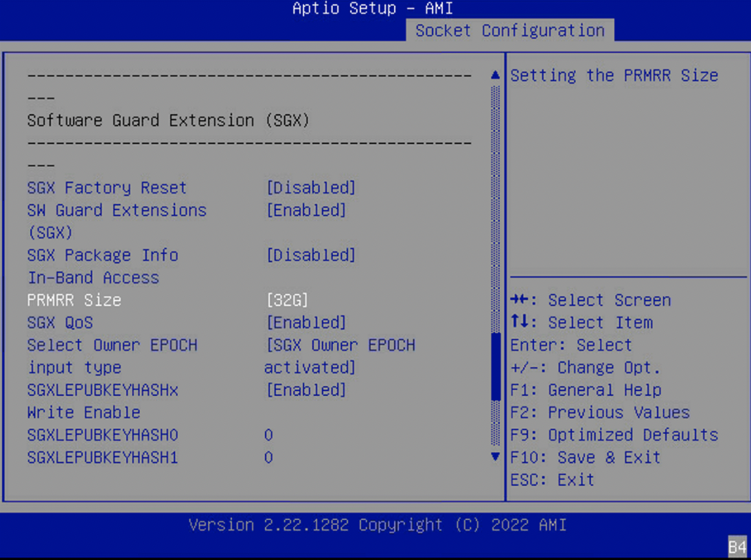The height and width of the screenshot is (560, 751).
Task: Select the PRMRR Size menu item
Action: pyautogui.click(x=74, y=301)
